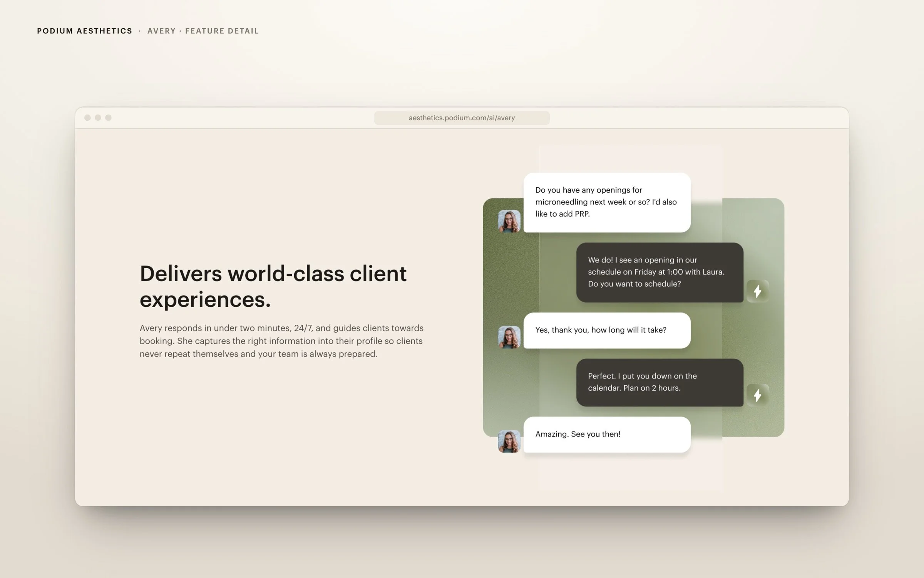Click the 'Yes, thank you, how long' bubble

click(607, 330)
